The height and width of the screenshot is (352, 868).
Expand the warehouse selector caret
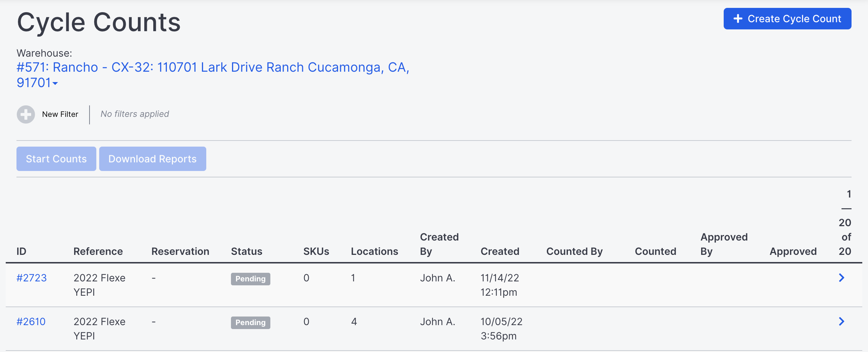(55, 84)
